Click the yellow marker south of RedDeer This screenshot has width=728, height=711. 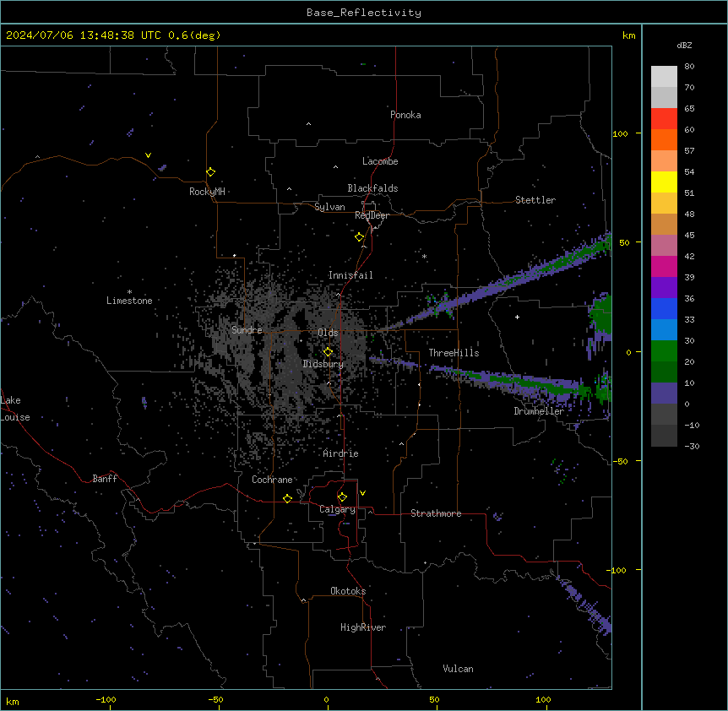point(359,237)
